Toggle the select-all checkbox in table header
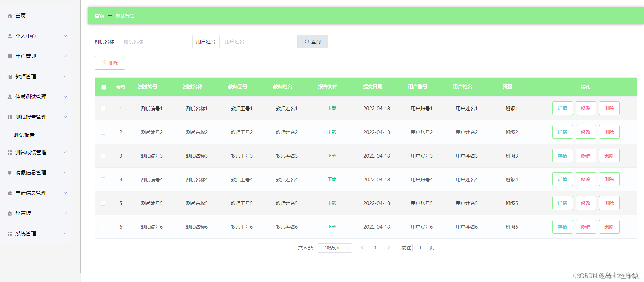 104,87
